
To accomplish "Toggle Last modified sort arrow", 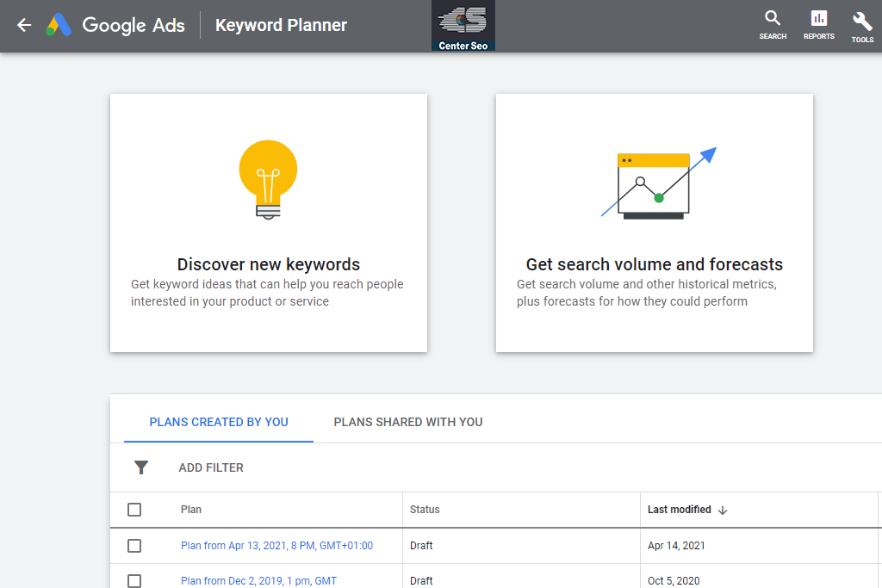I will (x=723, y=510).
